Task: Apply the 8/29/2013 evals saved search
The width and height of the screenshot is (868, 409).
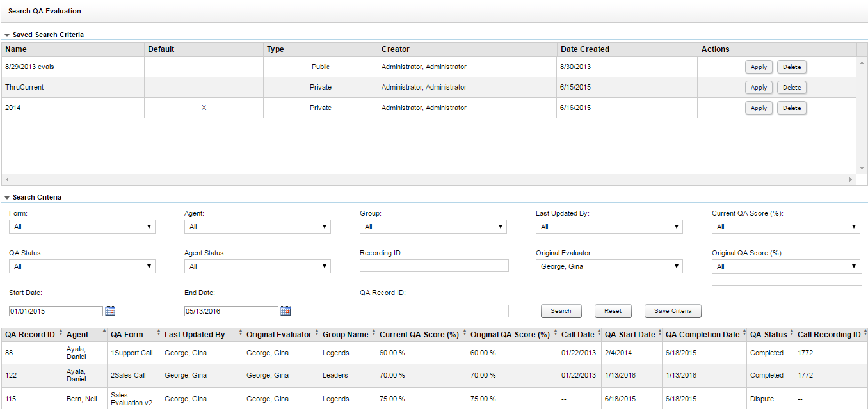Action: (759, 67)
